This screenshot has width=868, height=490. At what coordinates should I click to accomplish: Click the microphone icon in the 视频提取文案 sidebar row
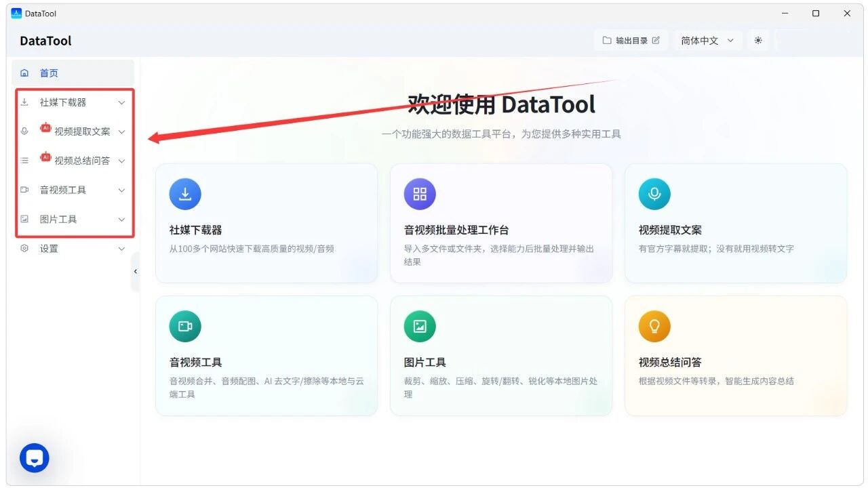point(24,131)
